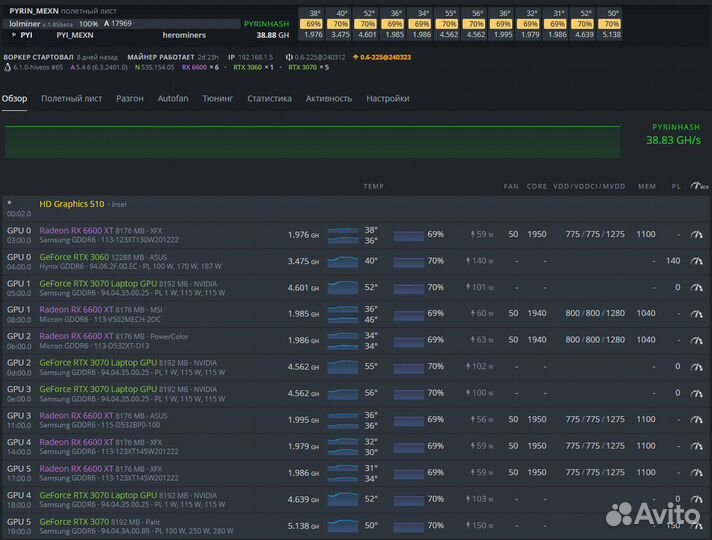
Task: Click the orange upgrade arrow icon
Action: [x=356, y=57]
